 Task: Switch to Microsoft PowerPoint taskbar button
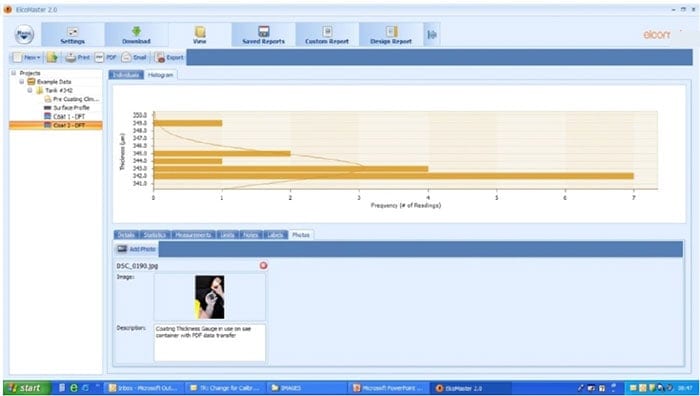pyautogui.click(x=389, y=388)
